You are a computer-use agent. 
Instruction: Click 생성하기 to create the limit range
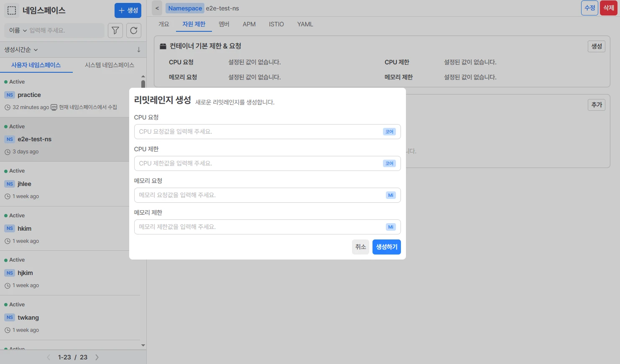pos(387,247)
